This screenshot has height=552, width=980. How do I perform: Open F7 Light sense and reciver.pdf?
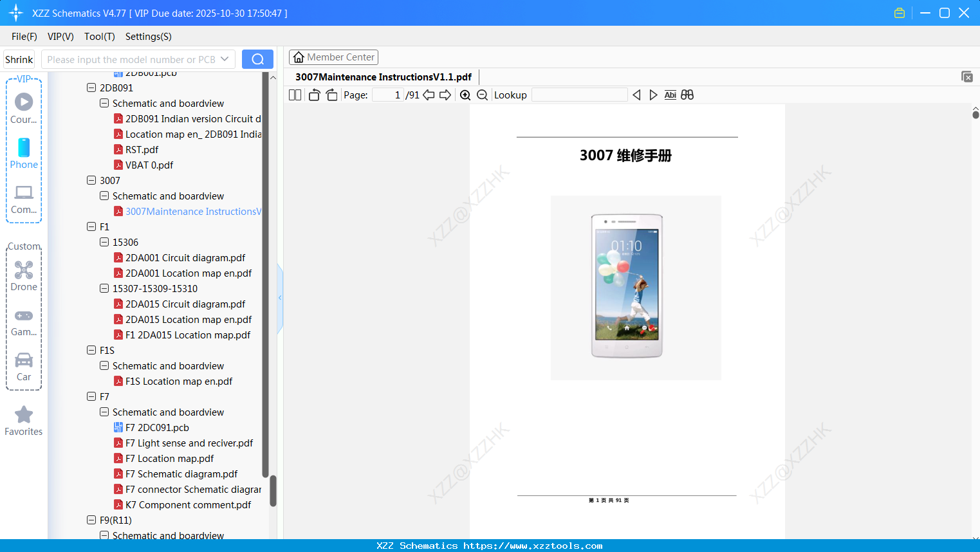[x=189, y=443]
